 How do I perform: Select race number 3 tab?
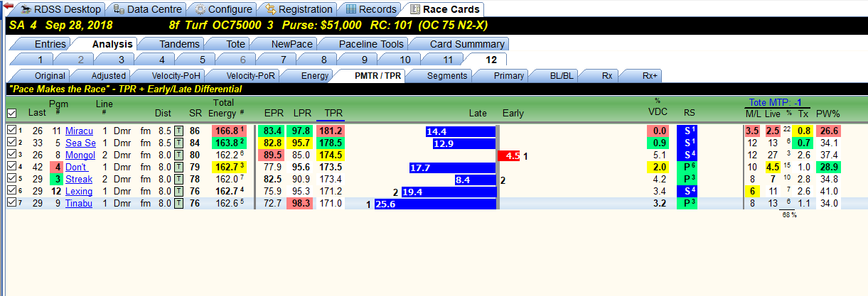(122, 60)
